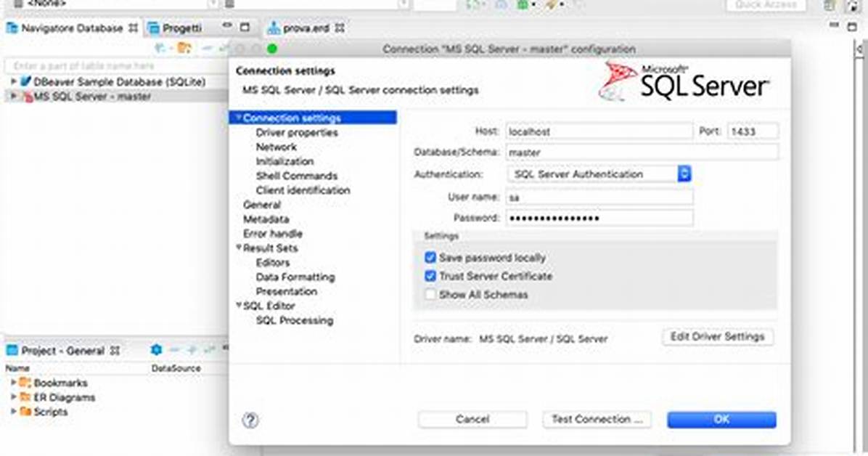This screenshot has width=868, height=456.
Task: Click the ER Diagrams folder icon
Action: coord(25,396)
